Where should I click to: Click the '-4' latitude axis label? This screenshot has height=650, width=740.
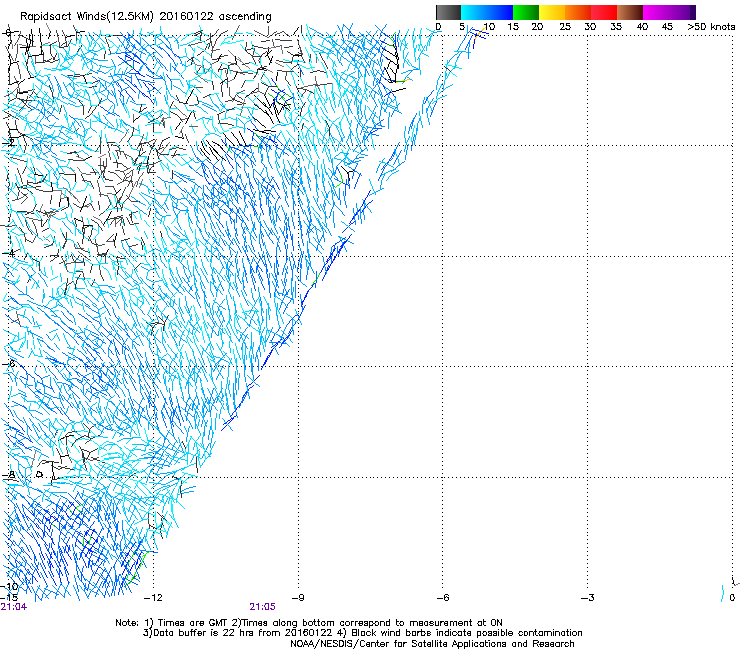click(9, 253)
